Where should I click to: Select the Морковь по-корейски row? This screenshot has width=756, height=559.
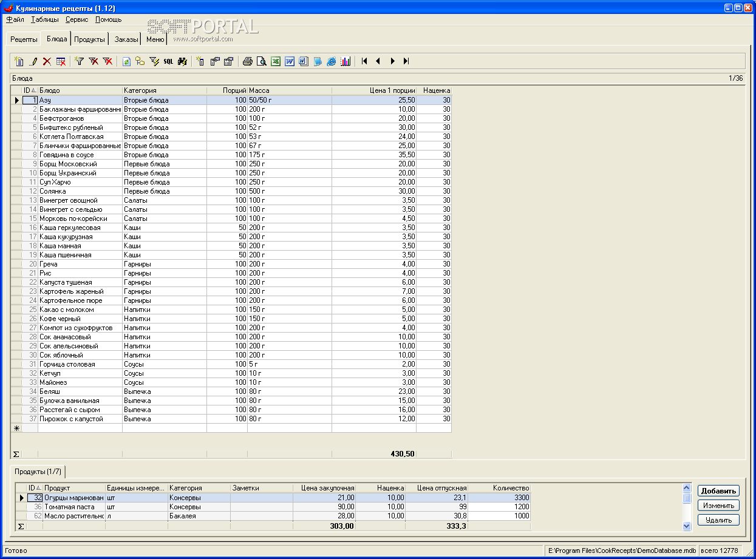231,219
